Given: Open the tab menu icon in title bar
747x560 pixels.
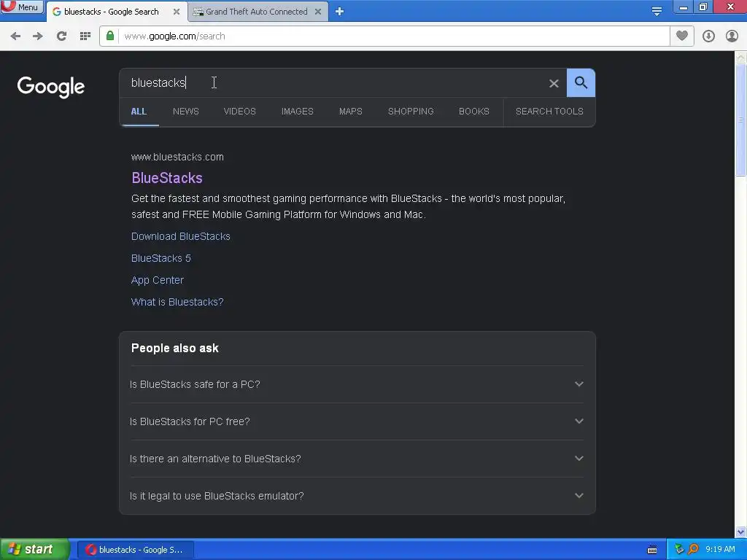Looking at the screenshot, I should (x=657, y=11).
